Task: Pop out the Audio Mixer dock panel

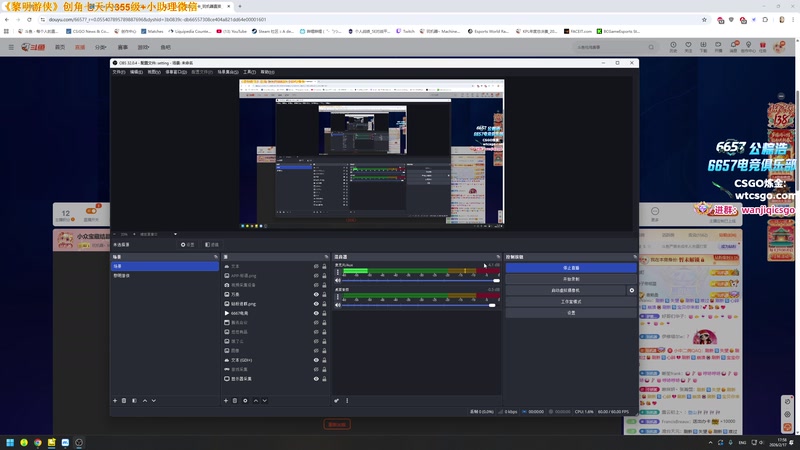Action: click(498, 257)
